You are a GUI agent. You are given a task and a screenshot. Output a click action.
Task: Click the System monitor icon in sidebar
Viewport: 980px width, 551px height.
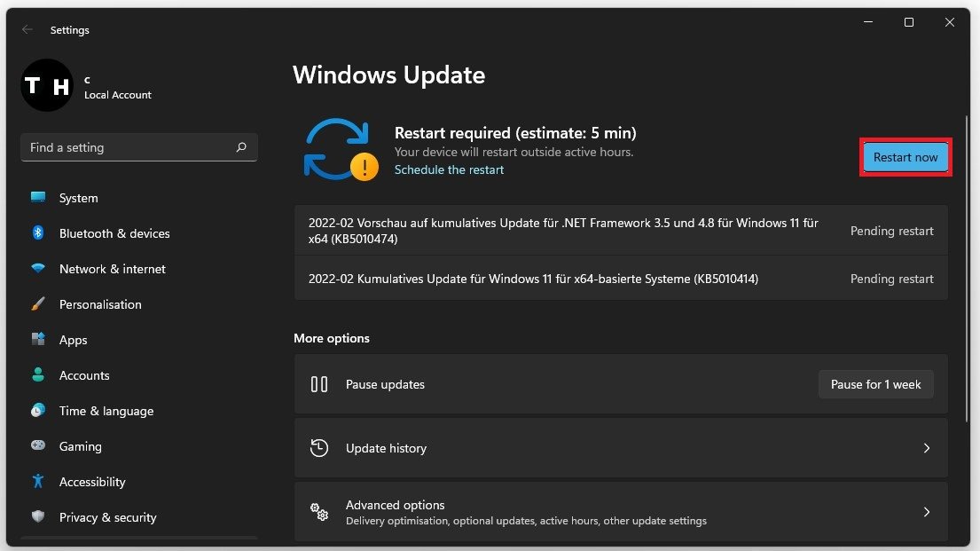(x=38, y=198)
